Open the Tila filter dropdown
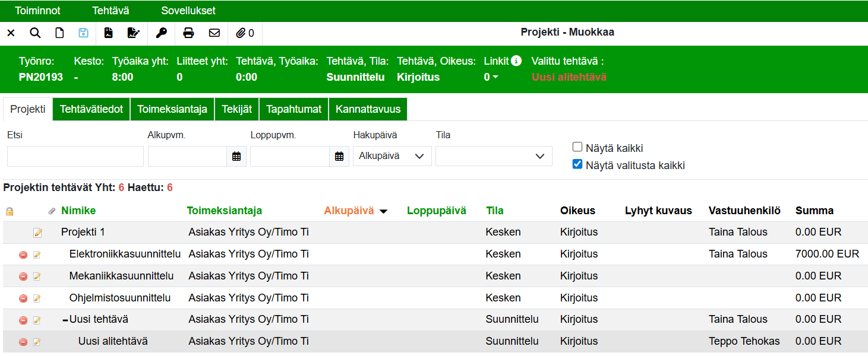868x356 pixels. coord(494,156)
